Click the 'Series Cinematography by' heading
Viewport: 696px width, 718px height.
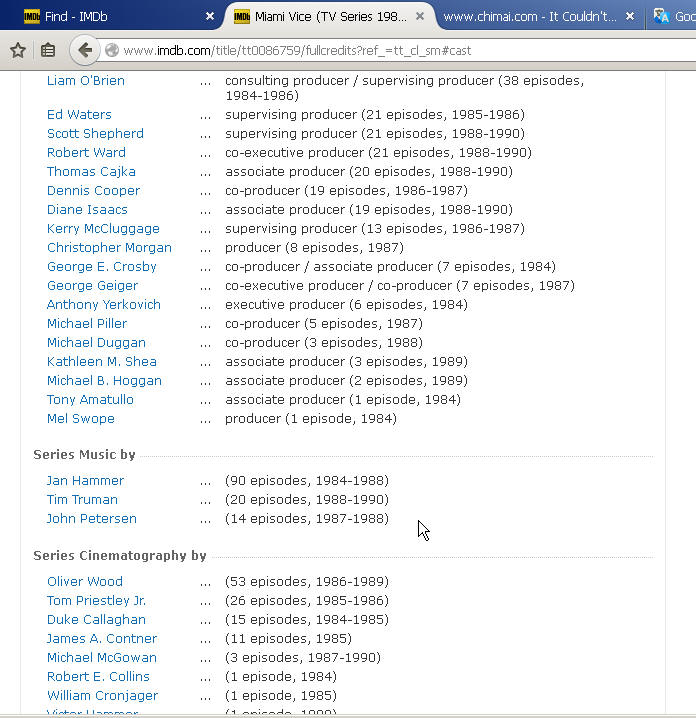[120, 555]
